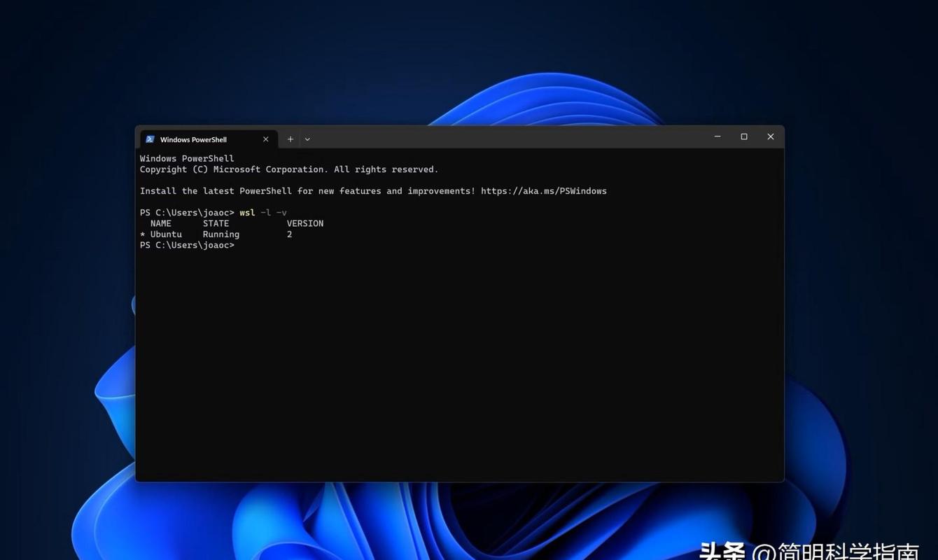This screenshot has width=938, height=560.
Task: Select the wsl -l -v command text
Action: (262, 212)
